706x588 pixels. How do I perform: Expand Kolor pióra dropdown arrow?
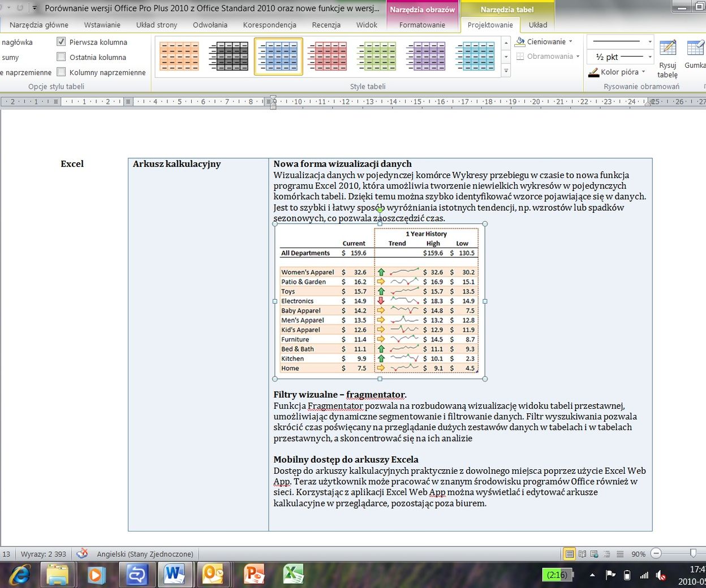pyautogui.click(x=643, y=72)
